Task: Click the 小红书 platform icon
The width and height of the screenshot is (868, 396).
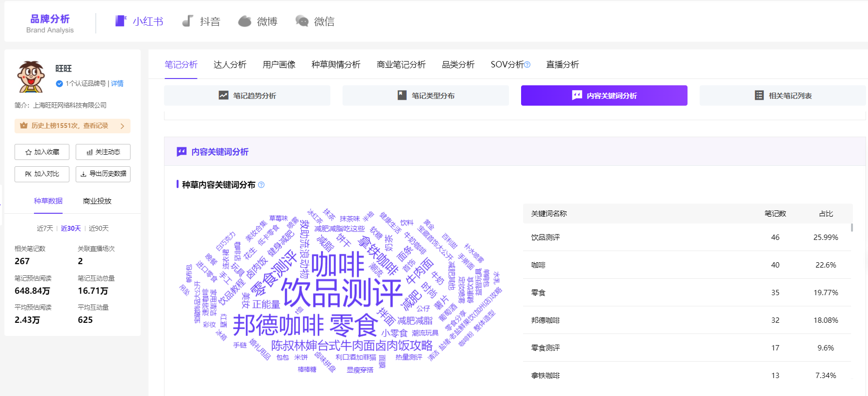Action: pyautogui.click(x=120, y=21)
